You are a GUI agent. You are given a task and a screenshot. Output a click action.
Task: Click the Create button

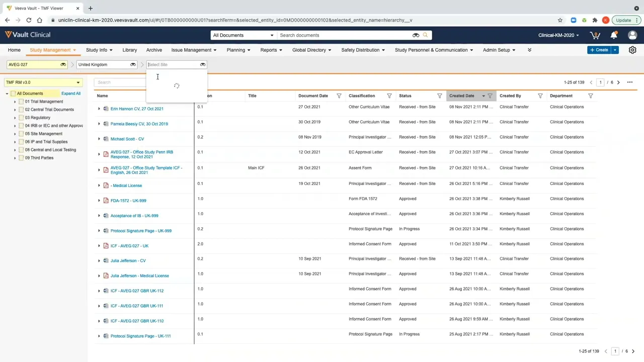point(599,50)
